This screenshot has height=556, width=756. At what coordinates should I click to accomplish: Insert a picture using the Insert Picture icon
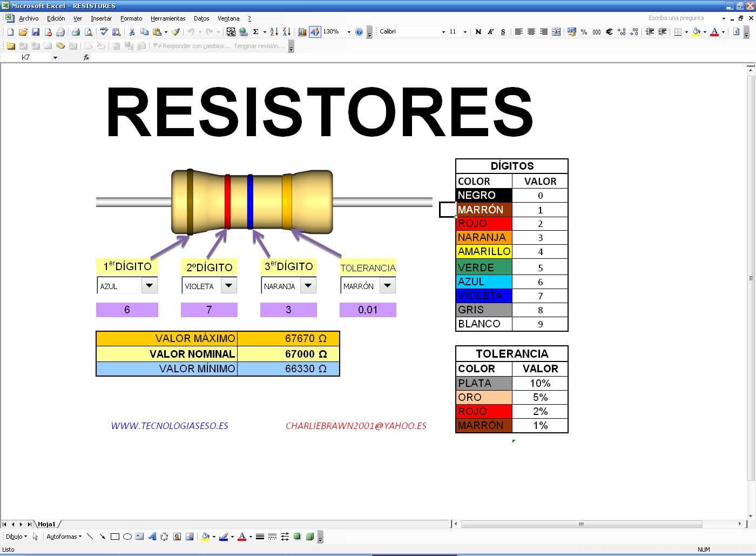point(190,536)
